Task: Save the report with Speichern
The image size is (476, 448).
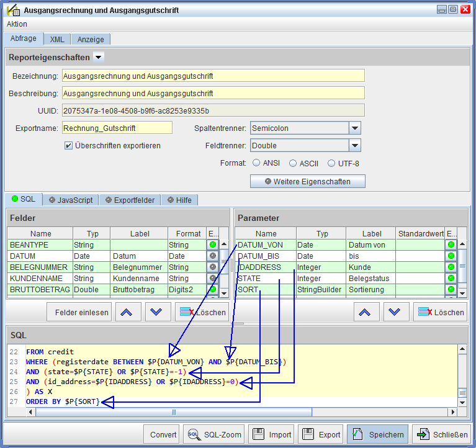Action: [377, 434]
